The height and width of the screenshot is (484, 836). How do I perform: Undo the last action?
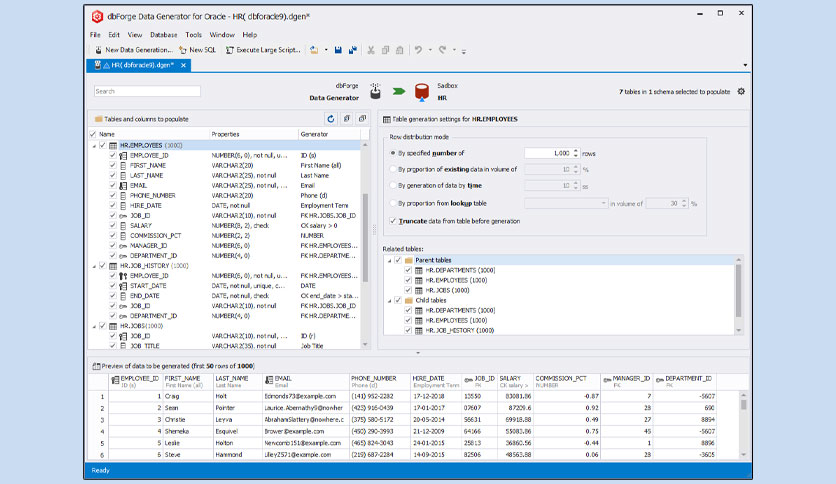[x=419, y=50]
